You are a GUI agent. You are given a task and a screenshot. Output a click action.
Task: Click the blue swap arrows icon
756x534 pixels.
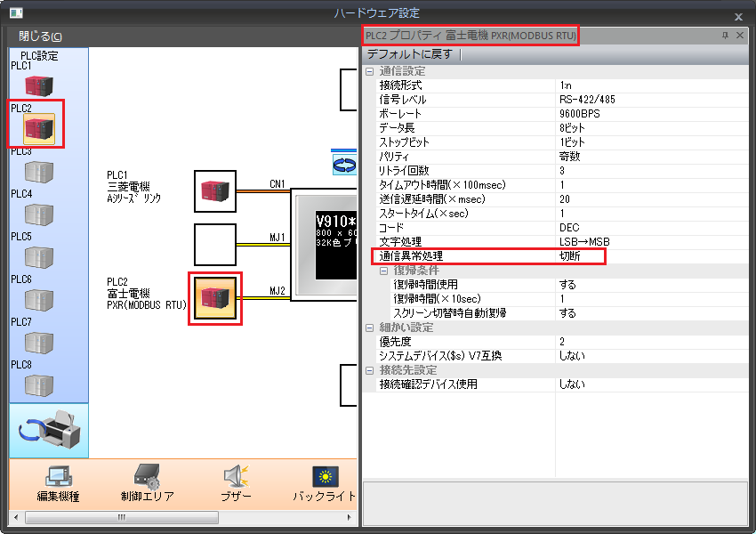point(342,164)
